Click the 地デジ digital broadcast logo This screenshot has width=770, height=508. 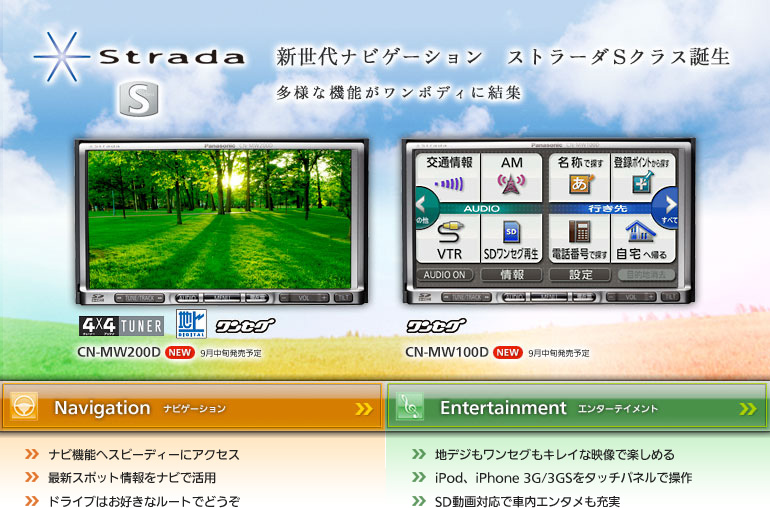(x=191, y=324)
